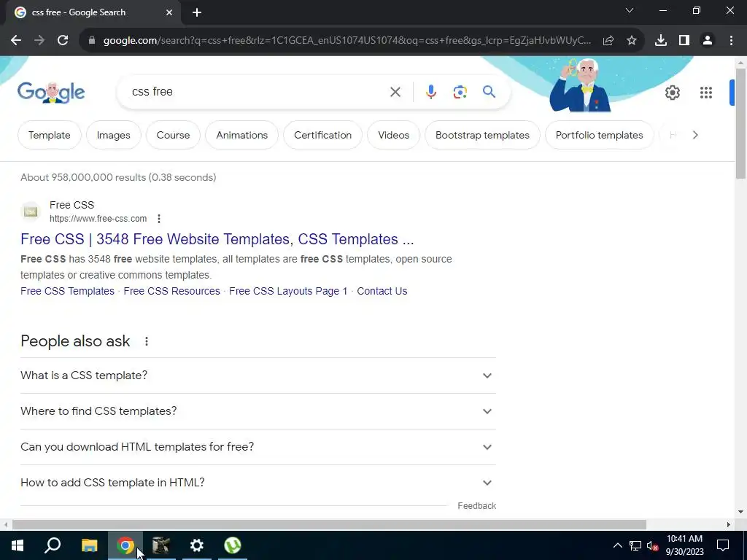Image resolution: width=747 pixels, height=560 pixels.
Task: Click the horizontal scrollbar thumb
Action: tap(329, 525)
